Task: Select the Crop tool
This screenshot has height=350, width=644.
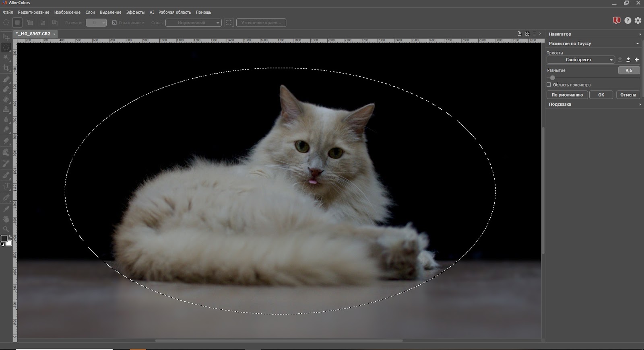Action: coord(6,68)
